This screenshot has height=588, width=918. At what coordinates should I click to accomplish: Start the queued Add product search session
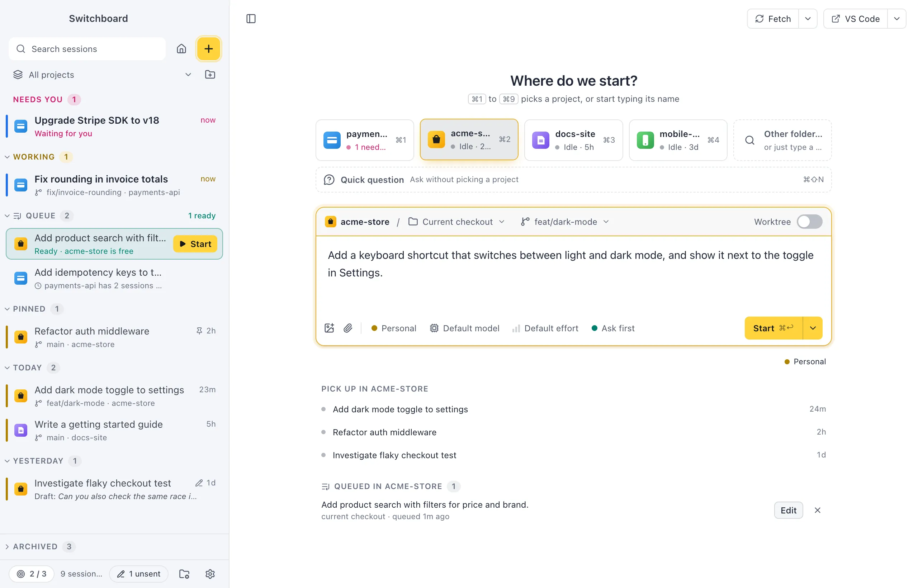[x=195, y=244]
